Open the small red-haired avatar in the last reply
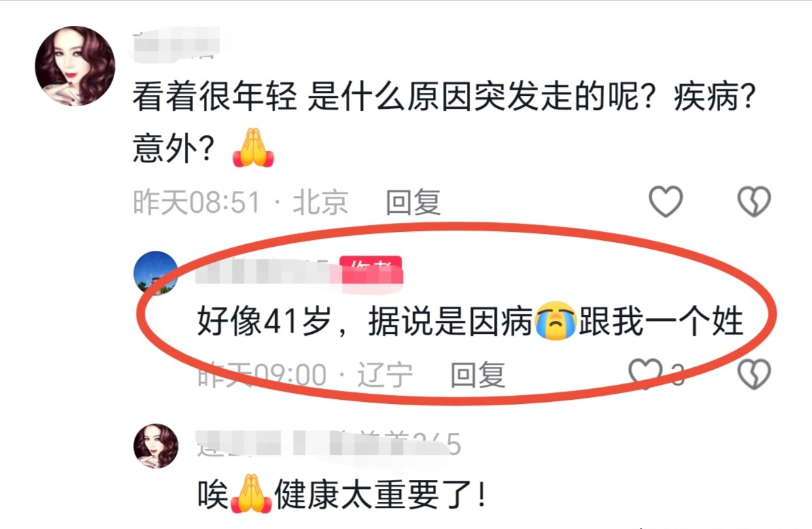Screen dimensions: 812x529 tap(156, 446)
